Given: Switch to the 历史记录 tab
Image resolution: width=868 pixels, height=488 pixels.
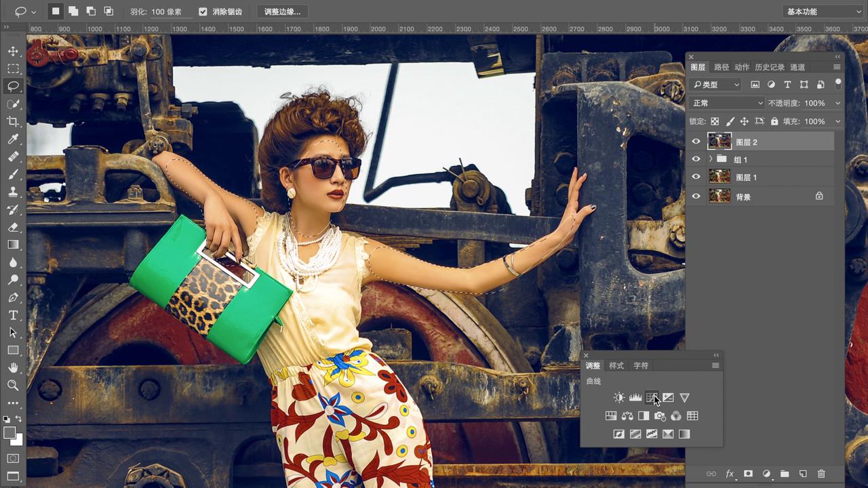Looking at the screenshot, I should pyautogui.click(x=770, y=67).
